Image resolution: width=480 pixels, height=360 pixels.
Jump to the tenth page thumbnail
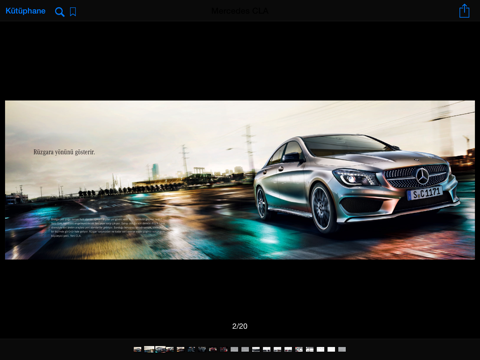pyautogui.click(x=234, y=349)
